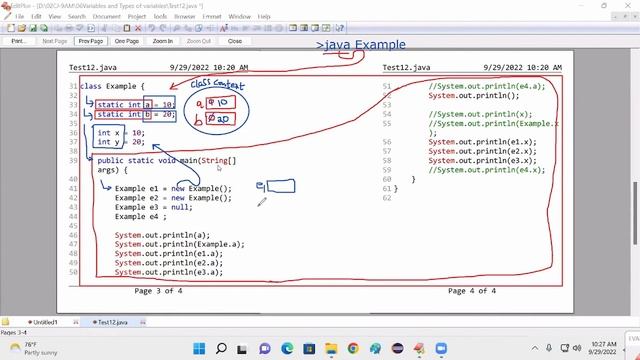The image size is (640, 360).
Task: Open the Edit menu
Action: (36, 17)
